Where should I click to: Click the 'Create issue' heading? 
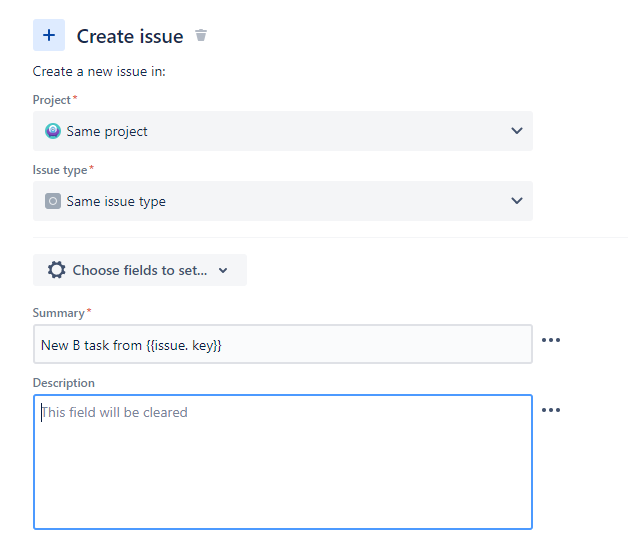pyautogui.click(x=130, y=37)
